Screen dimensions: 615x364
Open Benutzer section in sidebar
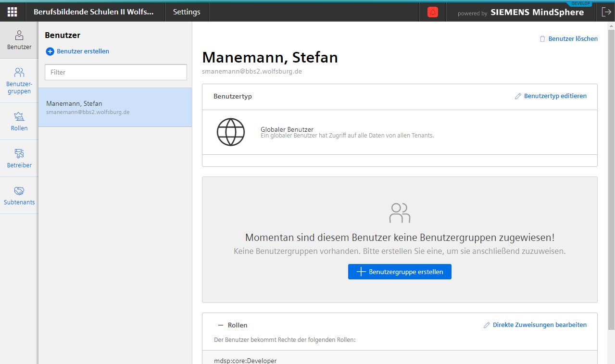[19, 40]
